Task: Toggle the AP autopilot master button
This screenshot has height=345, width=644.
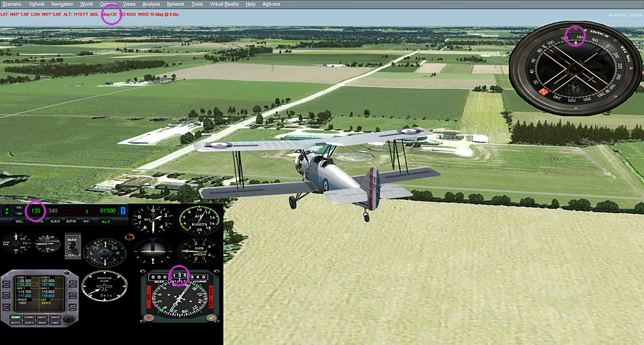Action: (x=7, y=211)
